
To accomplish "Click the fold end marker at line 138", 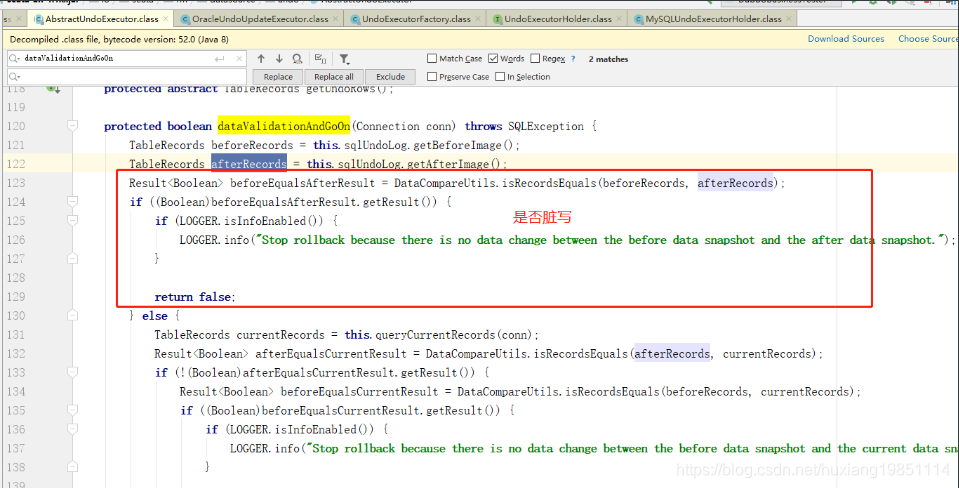I will 73,467.
